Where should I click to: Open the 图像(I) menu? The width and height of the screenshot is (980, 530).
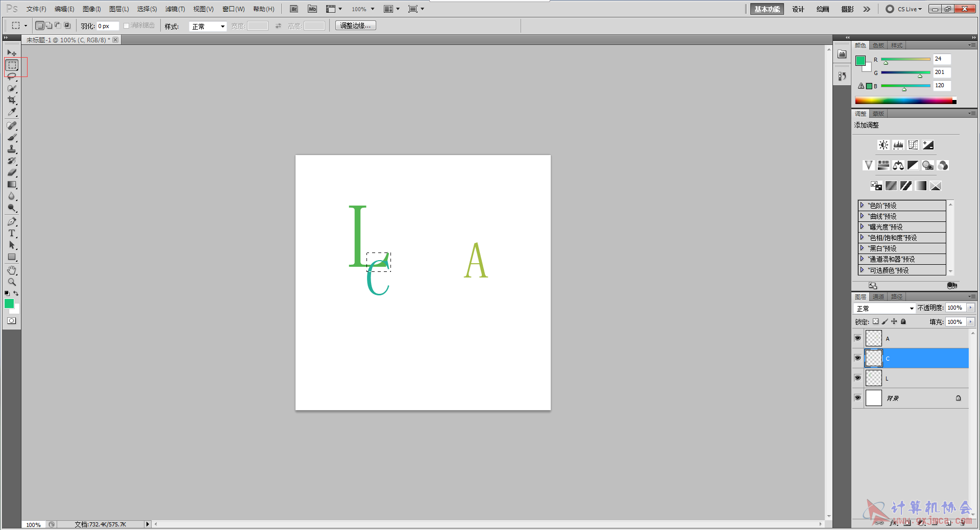click(92, 9)
